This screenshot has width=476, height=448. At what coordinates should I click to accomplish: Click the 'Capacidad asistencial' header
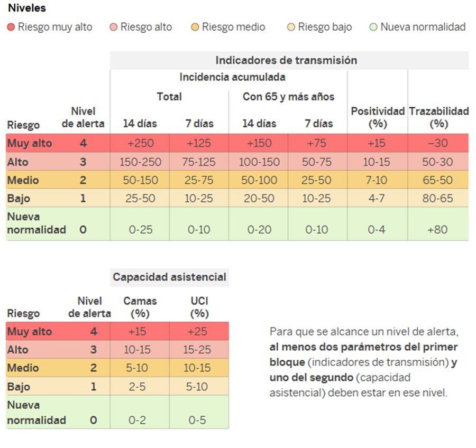coord(169,277)
